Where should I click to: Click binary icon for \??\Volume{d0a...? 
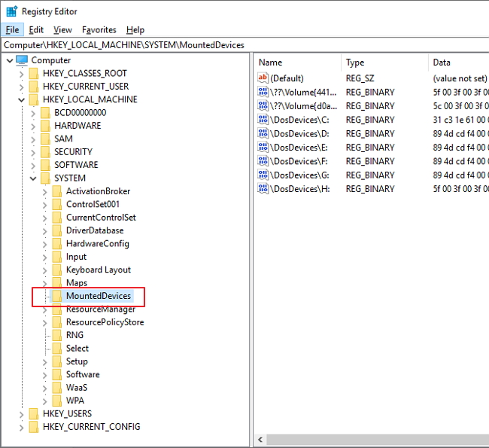pos(263,106)
